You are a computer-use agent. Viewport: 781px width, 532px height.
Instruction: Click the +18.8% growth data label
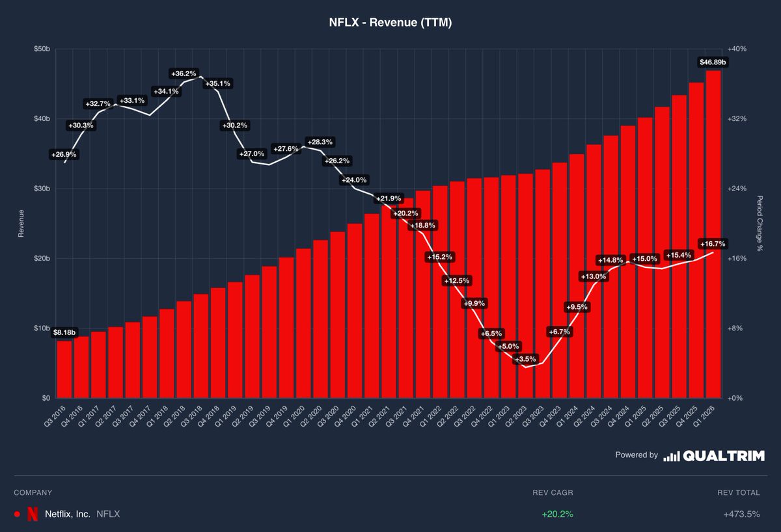pyautogui.click(x=422, y=225)
